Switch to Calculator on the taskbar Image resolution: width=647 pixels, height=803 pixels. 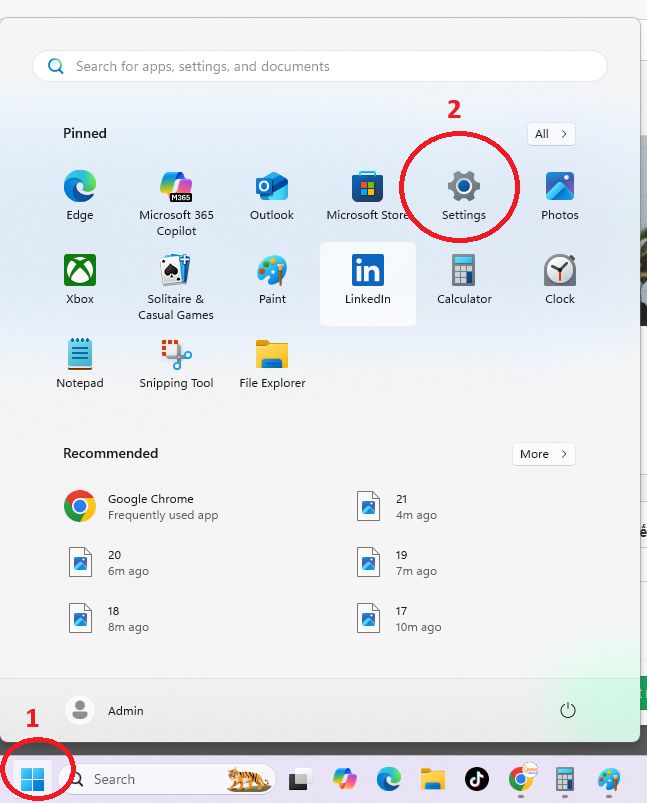coord(565,779)
